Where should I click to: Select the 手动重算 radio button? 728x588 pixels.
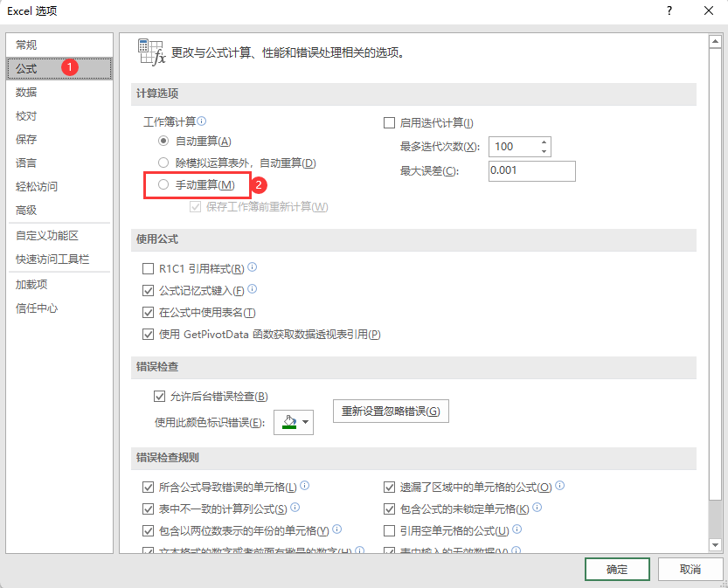(163, 186)
